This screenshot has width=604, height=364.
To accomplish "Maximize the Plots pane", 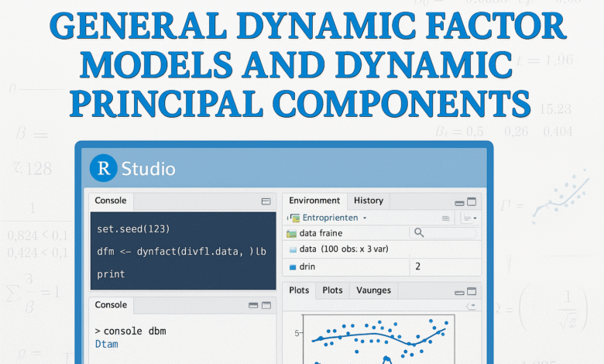I will 472,291.
